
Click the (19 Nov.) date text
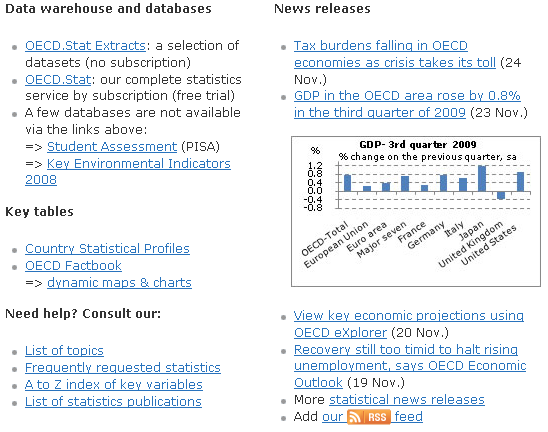pyautogui.click(x=376, y=383)
